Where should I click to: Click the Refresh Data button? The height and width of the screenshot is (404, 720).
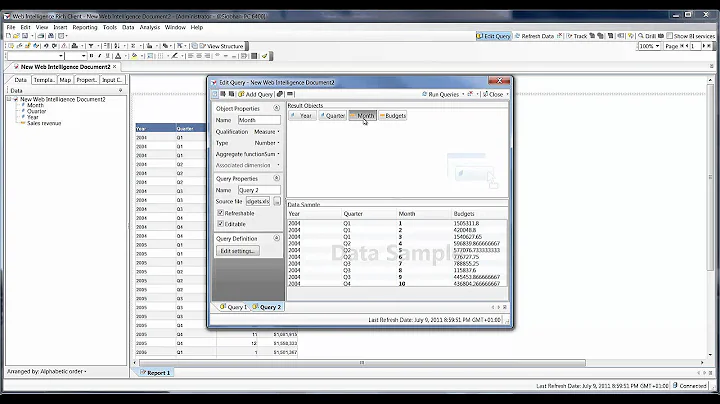[x=534, y=36]
